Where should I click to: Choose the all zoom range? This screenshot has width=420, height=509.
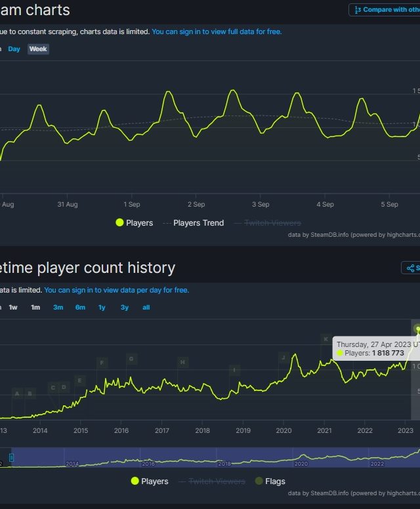146,308
